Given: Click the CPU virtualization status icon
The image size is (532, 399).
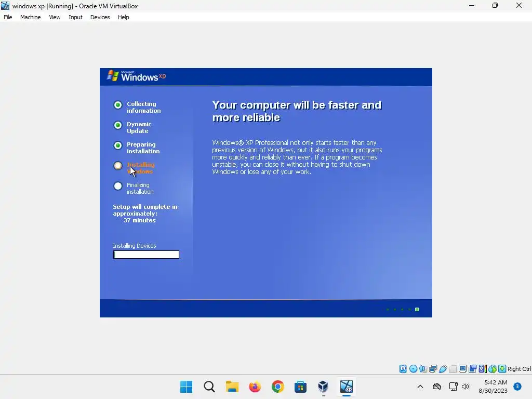Looking at the screenshot, I should [x=483, y=369].
